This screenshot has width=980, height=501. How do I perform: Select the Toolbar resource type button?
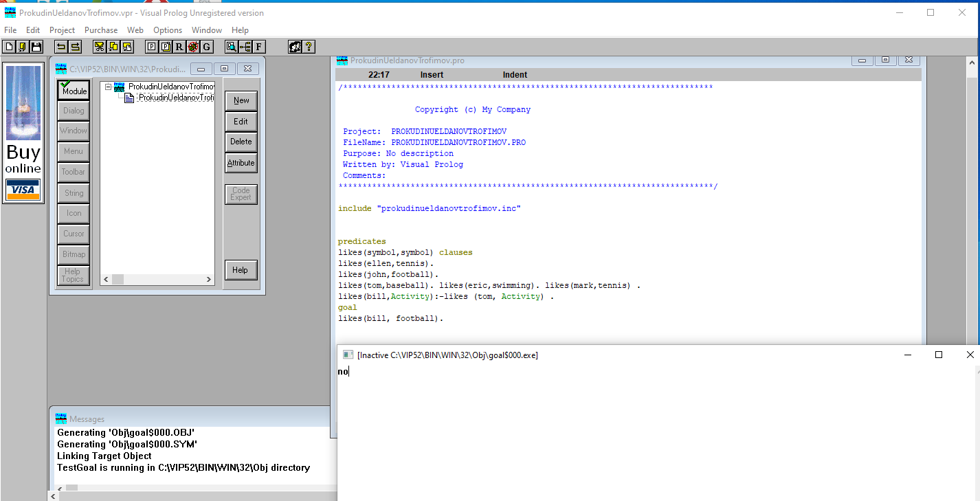point(74,172)
